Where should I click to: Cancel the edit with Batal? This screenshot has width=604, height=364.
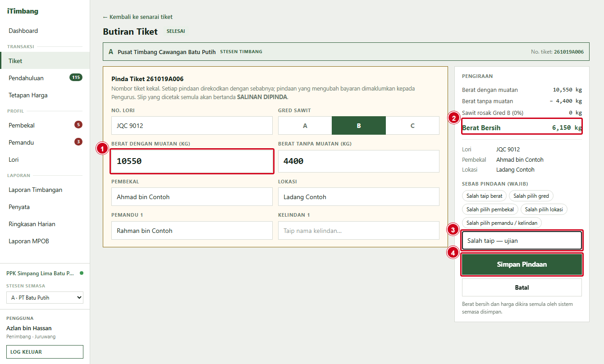pyautogui.click(x=522, y=287)
